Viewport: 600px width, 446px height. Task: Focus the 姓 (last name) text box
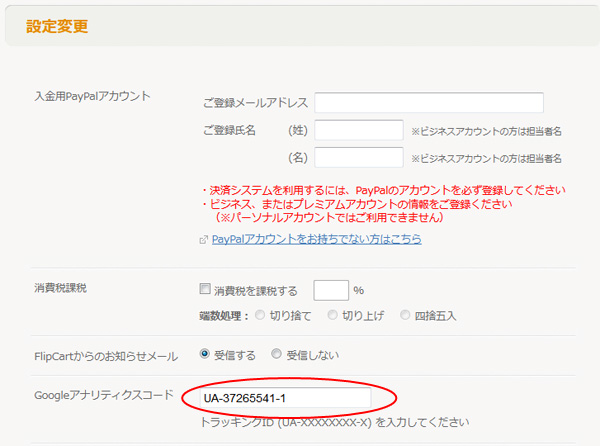pos(358,130)
